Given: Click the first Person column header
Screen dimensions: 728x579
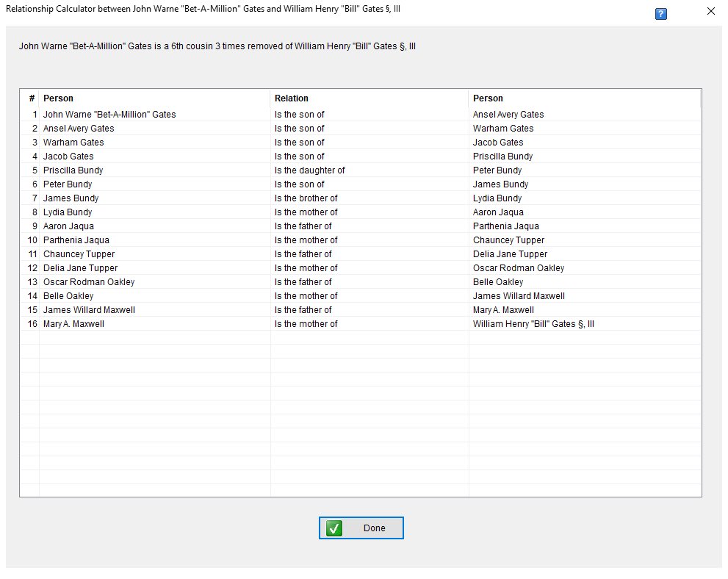Looking at the screenshot, I should pyautogui.click(x=58, y=98).
